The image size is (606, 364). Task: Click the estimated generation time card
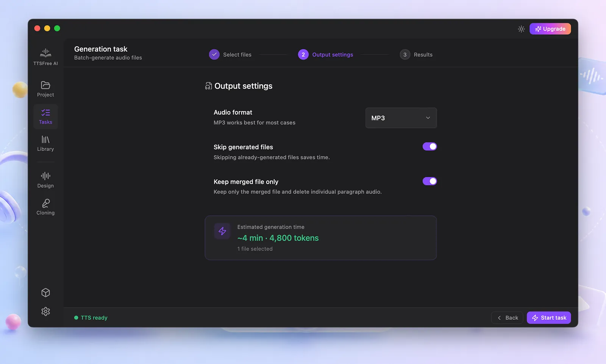(x=321, y=238)
